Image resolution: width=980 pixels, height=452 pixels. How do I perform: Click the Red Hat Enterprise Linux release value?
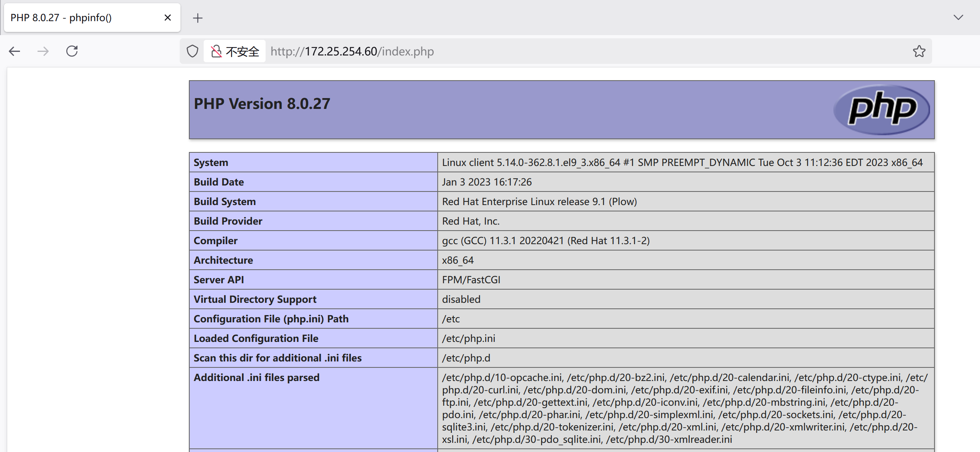pyautogui.click(x=540, y=201)
